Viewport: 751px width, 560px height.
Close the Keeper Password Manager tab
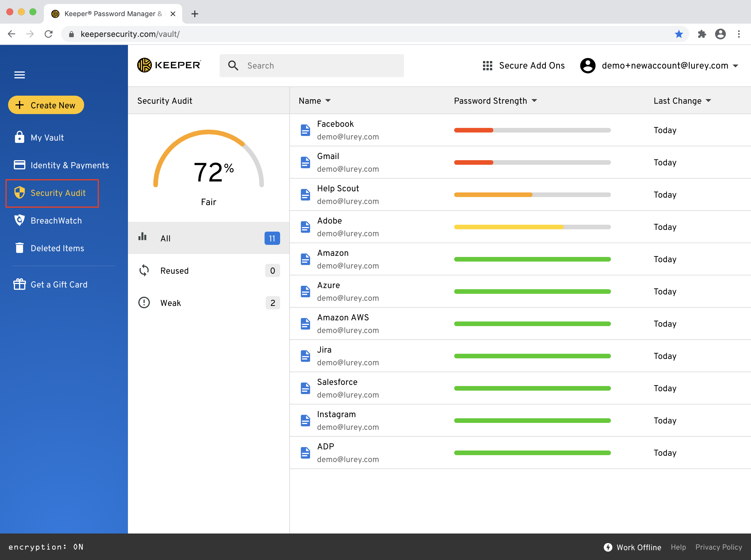pos(173,14)
